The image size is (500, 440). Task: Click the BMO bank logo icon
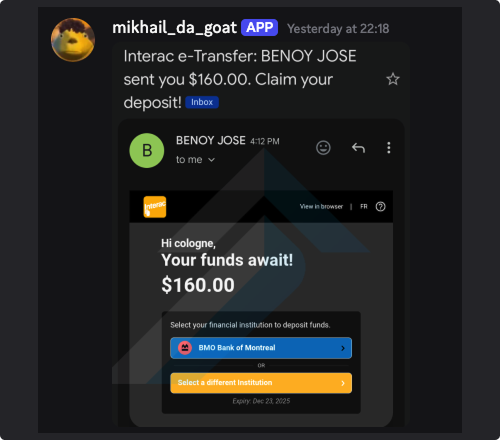(185, 348)
